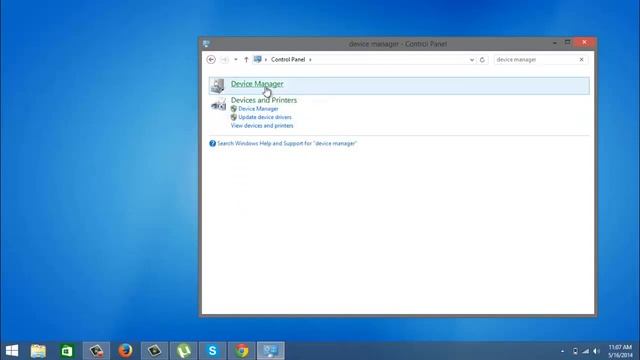The width and height of the screenshot is (640, 360).
Task: Go up one level with Up arrow
Action: click(x=246, y=60)
